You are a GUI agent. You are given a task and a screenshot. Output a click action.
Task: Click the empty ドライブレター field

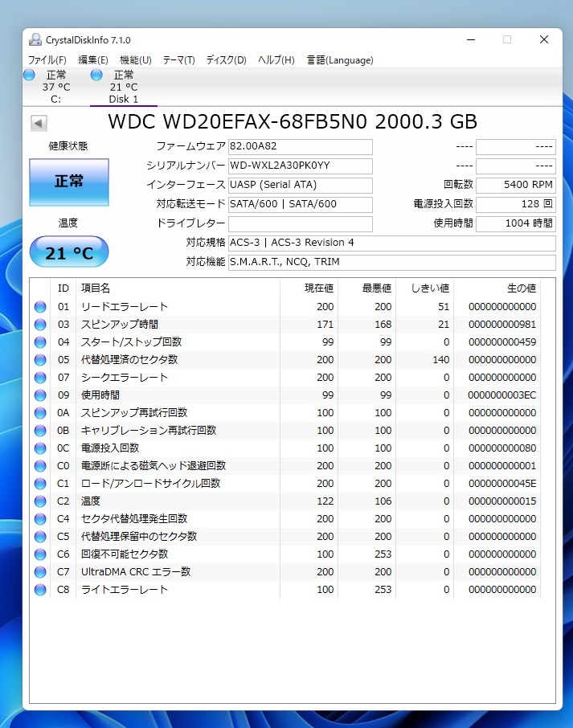click(x=301, y=224)
